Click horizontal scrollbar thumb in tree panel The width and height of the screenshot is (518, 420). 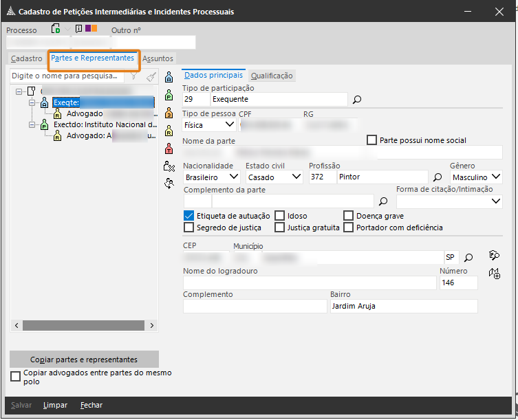coord(83,326)
